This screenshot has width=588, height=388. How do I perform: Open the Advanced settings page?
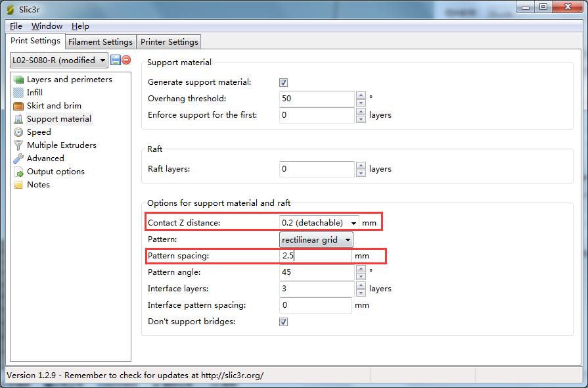pos(45,158)
